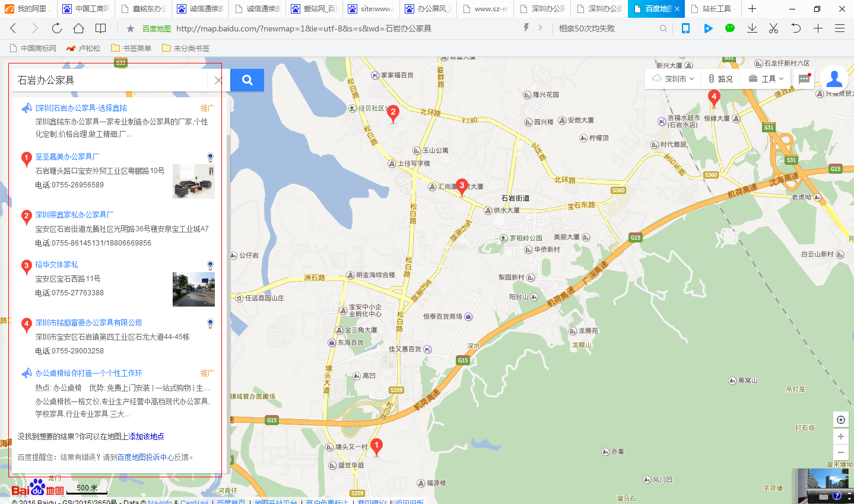Open the 至圣嘉美办公家具厂 result link

point(67,157)
